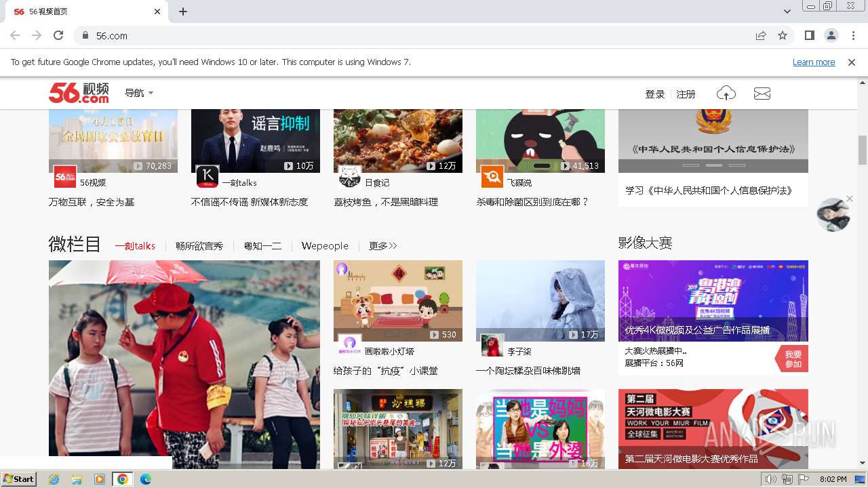Close the 56视频首页 tab
The image size is (868, 488).
[x=157, y=12]
